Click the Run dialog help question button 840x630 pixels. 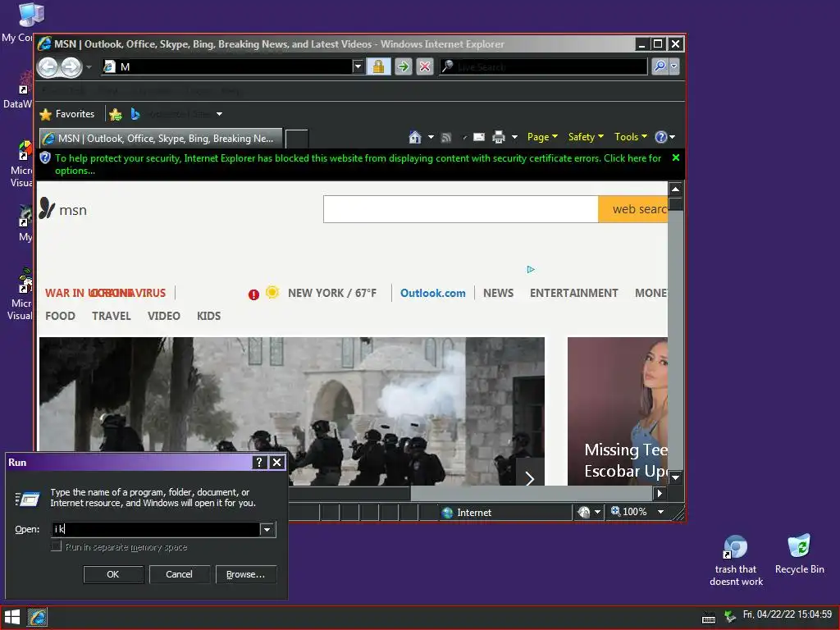point(259,463)
